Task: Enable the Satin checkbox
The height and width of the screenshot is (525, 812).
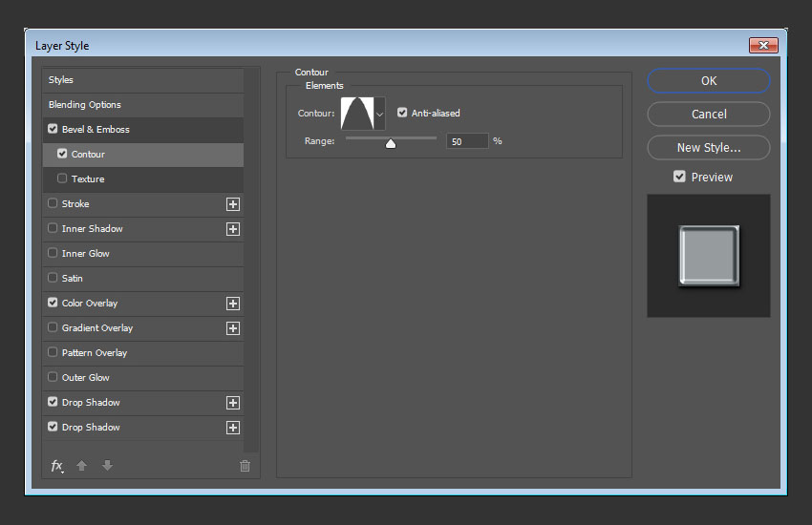Action: point(53,277)
